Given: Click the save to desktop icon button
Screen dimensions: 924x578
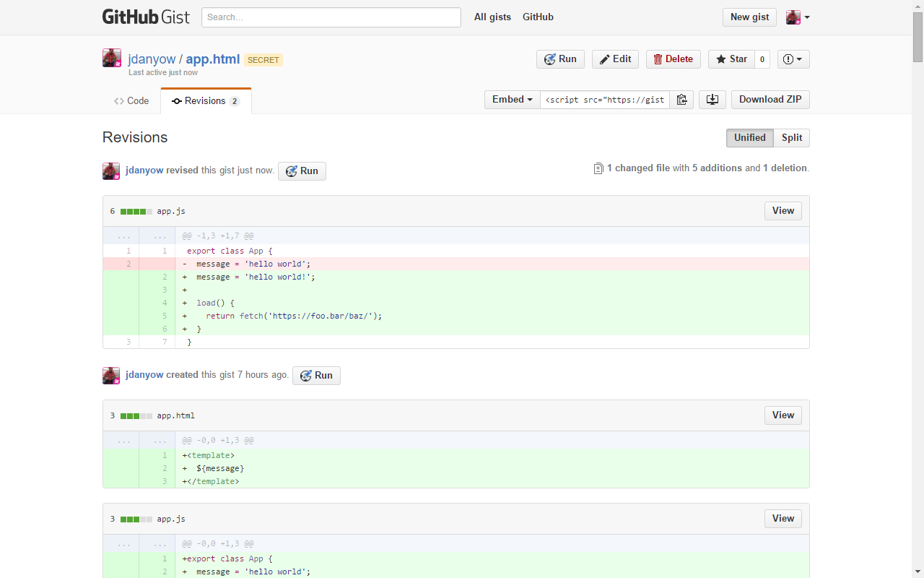Looking at the screenshot, I should point(712,100).
